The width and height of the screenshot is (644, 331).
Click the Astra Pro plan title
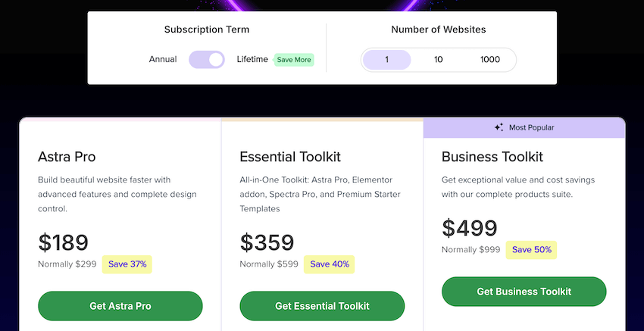pyautogui.click(x=67, y=158)
